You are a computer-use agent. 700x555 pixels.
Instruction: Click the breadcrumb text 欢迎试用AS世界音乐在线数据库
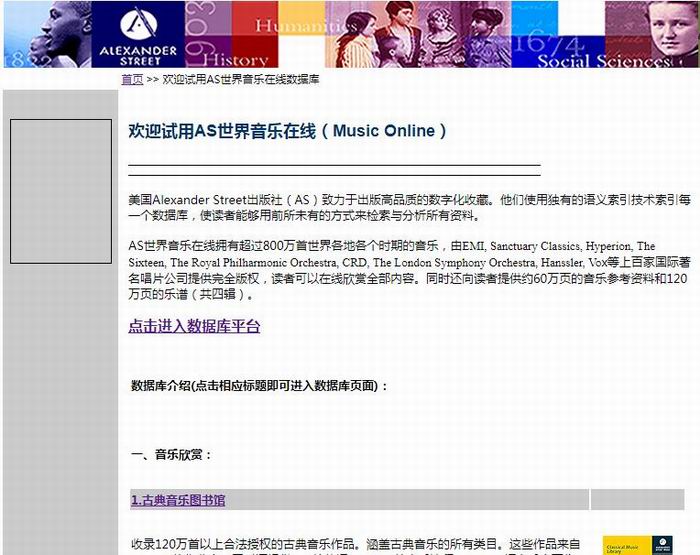(x=241, y=79)
